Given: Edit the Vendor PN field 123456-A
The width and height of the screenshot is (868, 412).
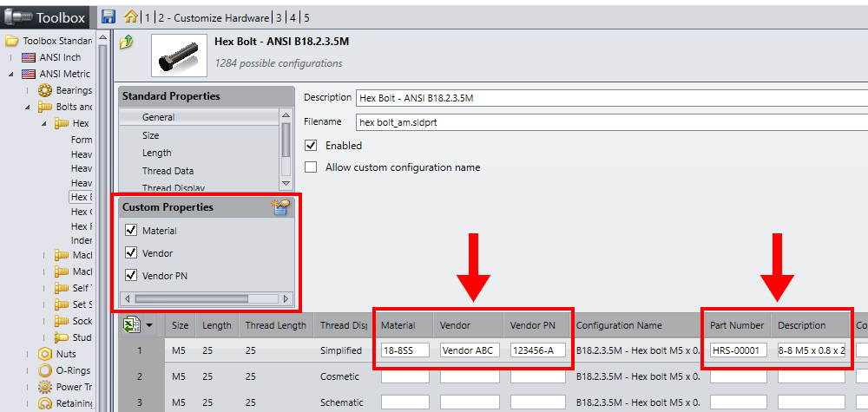Looking at the screenshot, I should pos(539,350).
